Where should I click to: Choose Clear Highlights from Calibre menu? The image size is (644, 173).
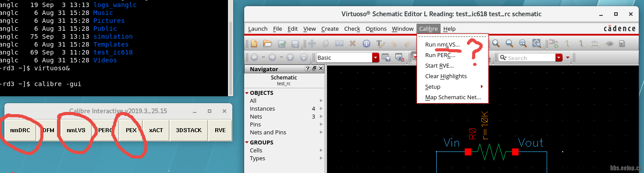click(x=452, y=76)
